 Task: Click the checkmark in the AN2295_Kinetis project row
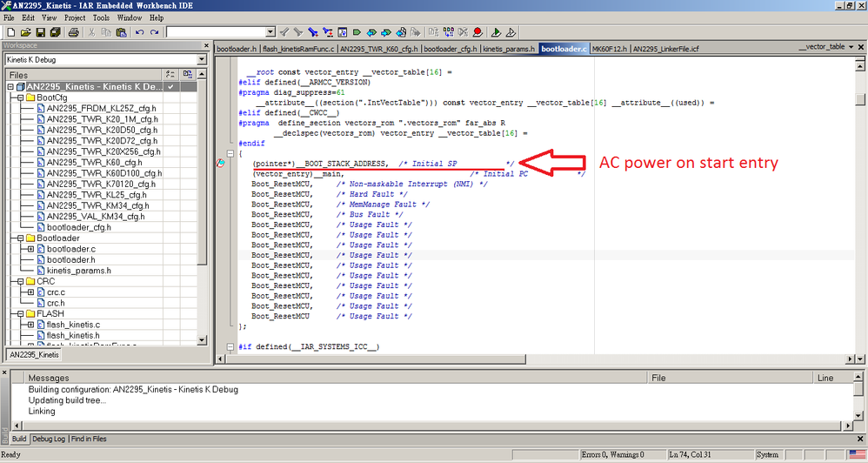(171, 87)
